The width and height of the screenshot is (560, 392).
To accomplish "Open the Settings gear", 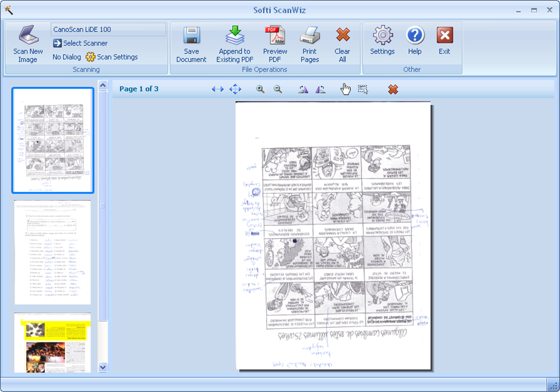I will click(x=382, y=40).
